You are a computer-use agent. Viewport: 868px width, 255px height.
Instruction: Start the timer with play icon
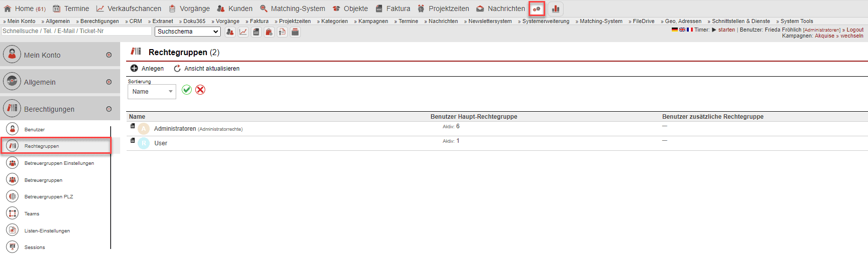click(x=714, y=30)
